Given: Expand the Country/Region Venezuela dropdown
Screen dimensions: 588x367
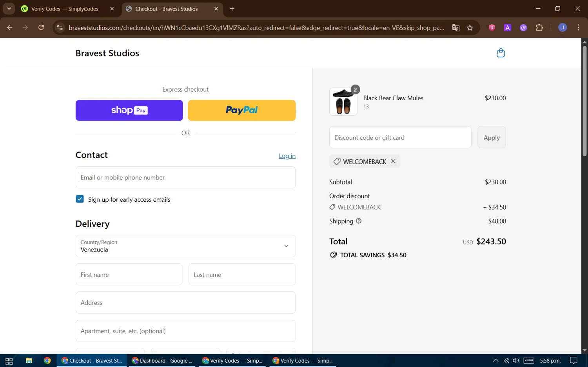Looking at the screenshot, I should click(185, 246).
